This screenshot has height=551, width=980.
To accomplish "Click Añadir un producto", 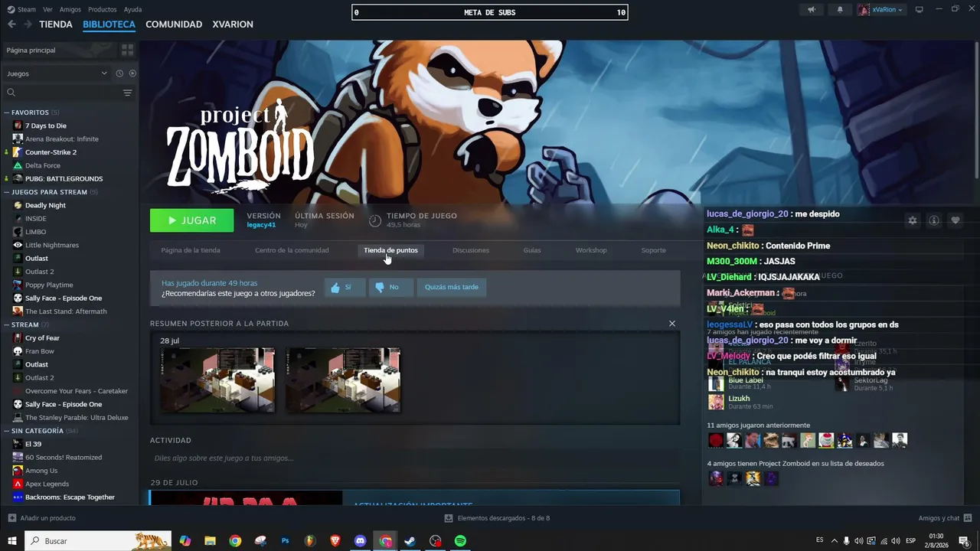I will point(41,518).
